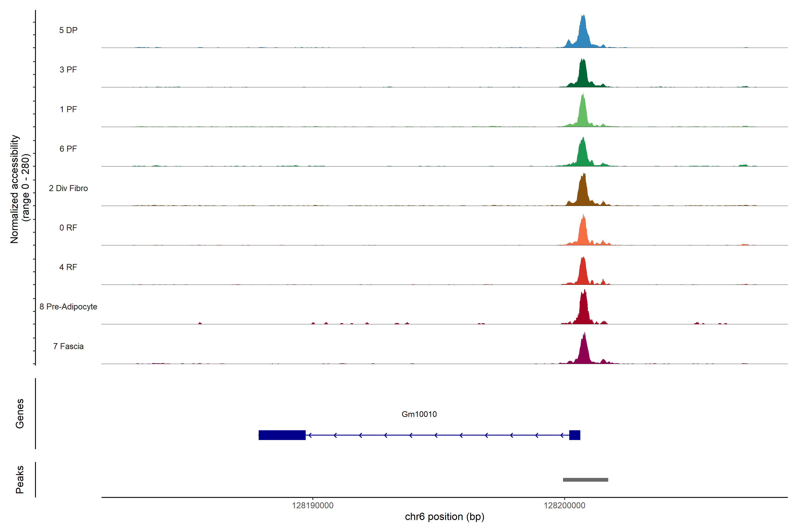Click the gray peak region bar

tap(585, 480)
